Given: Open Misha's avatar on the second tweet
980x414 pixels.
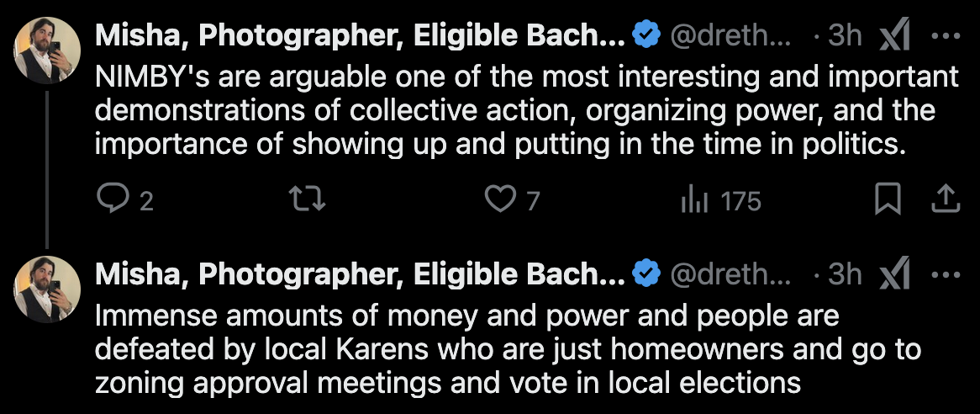Looking at the screenshot, I should 48,288.
